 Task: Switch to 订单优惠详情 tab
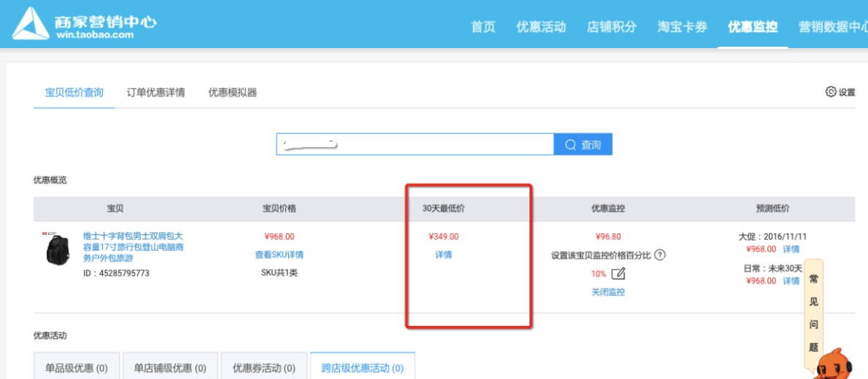(x=155, y=93)
